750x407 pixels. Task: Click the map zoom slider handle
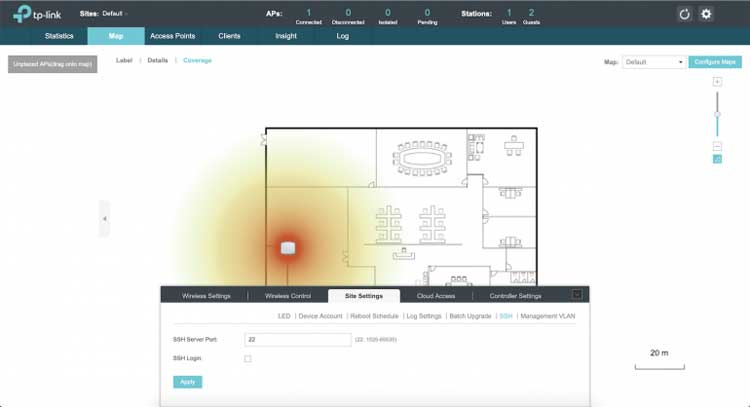(x=717, y=115)
